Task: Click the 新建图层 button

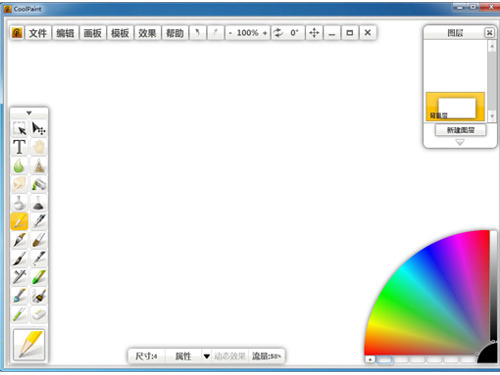Action: [460, 130]
